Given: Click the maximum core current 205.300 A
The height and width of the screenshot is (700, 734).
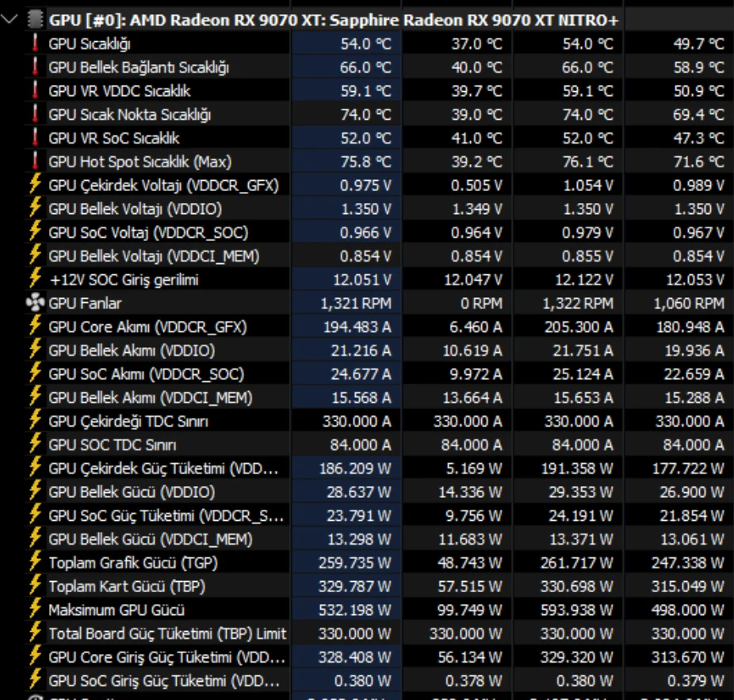Looking at the screenshot, I should 579,327.
